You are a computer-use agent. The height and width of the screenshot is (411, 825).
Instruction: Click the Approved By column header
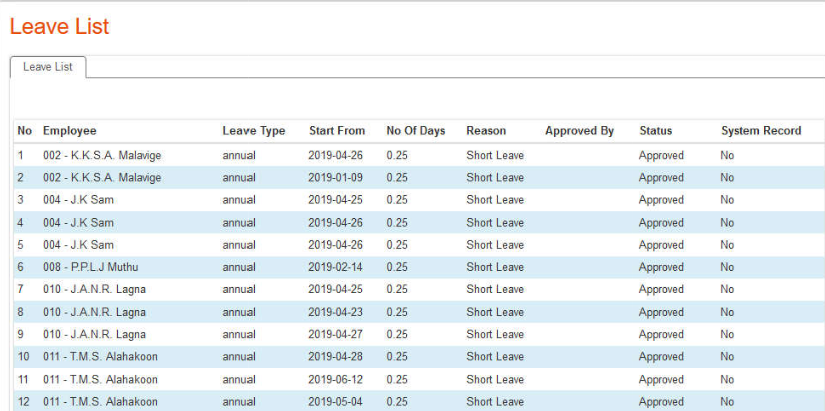coord(579,131)
